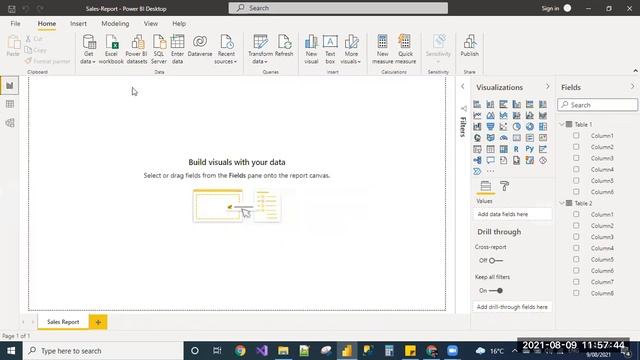Open Report view in left sidebar
Image resolution: width=640 pixels, height=360 pixels.
[x=10, y=86]
